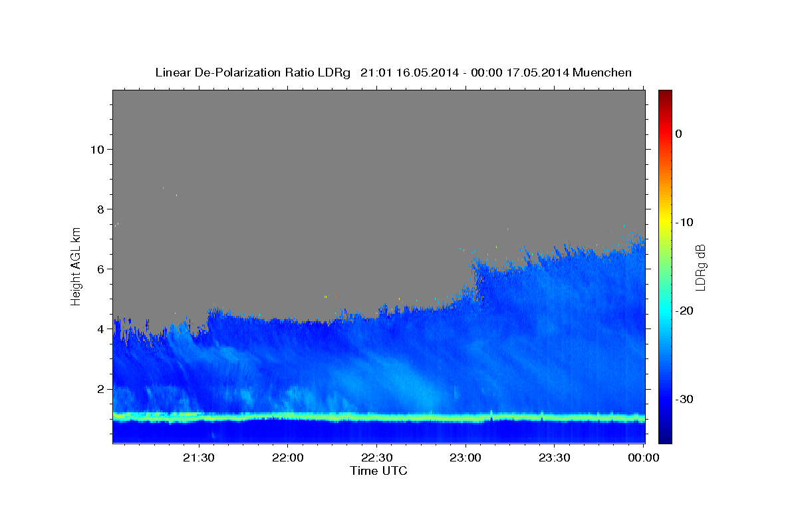Image resolution: width=798 pixels, height=532 pixels.
Task: Click the 22:00 time tick label
Action: pyautogui.click(x=287, y=458)
